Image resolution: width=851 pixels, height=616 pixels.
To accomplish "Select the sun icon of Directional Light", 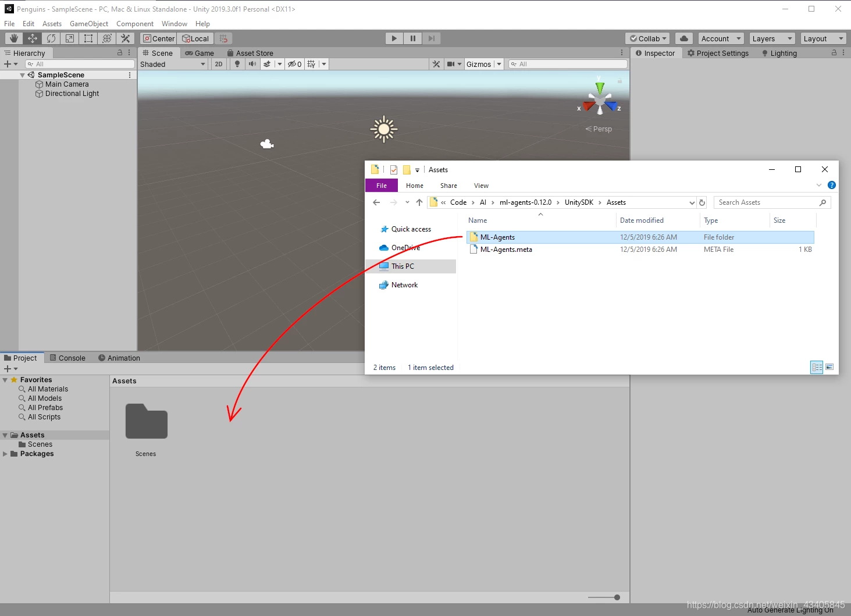I will [383, 129].
